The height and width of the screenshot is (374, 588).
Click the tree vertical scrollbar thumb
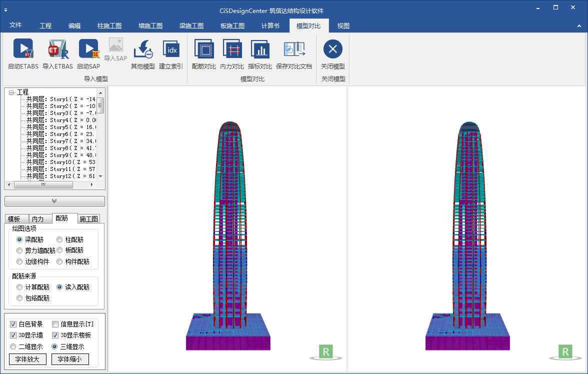(x=100, y=105)
